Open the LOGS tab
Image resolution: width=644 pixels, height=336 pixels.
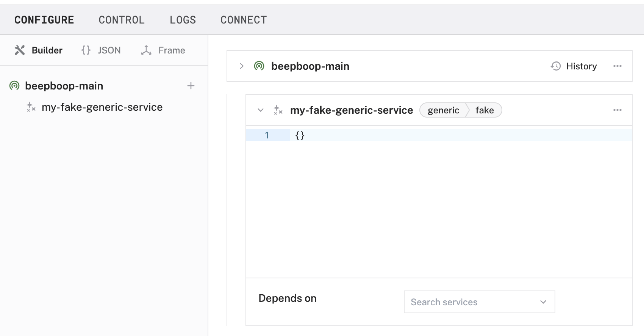click(x=183, y=20)
